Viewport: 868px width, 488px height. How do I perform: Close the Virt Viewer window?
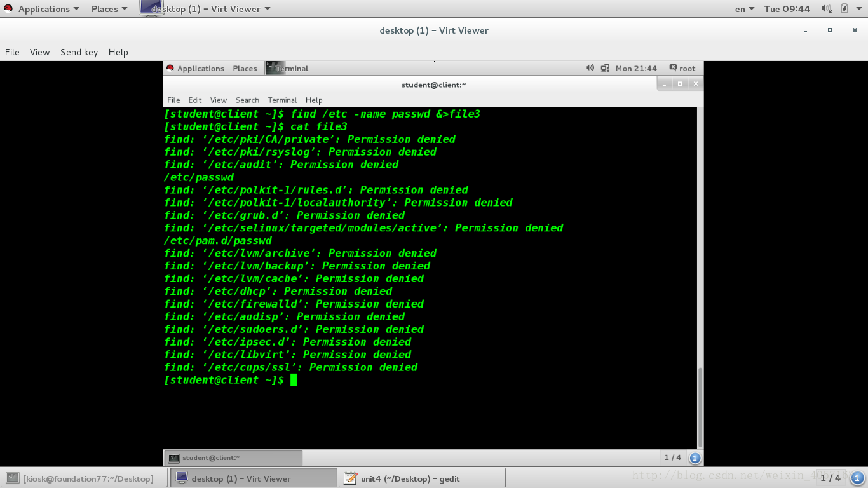coord(855,30)
